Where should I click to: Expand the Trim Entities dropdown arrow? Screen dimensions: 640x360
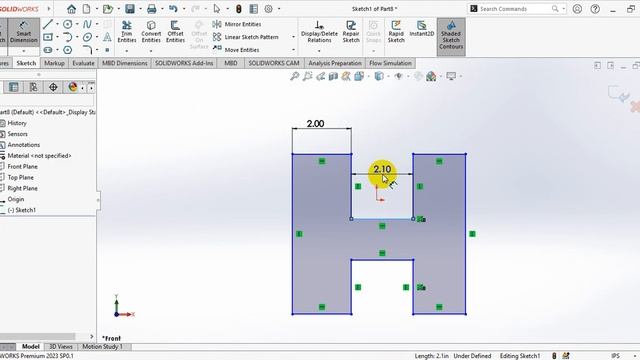127,51
